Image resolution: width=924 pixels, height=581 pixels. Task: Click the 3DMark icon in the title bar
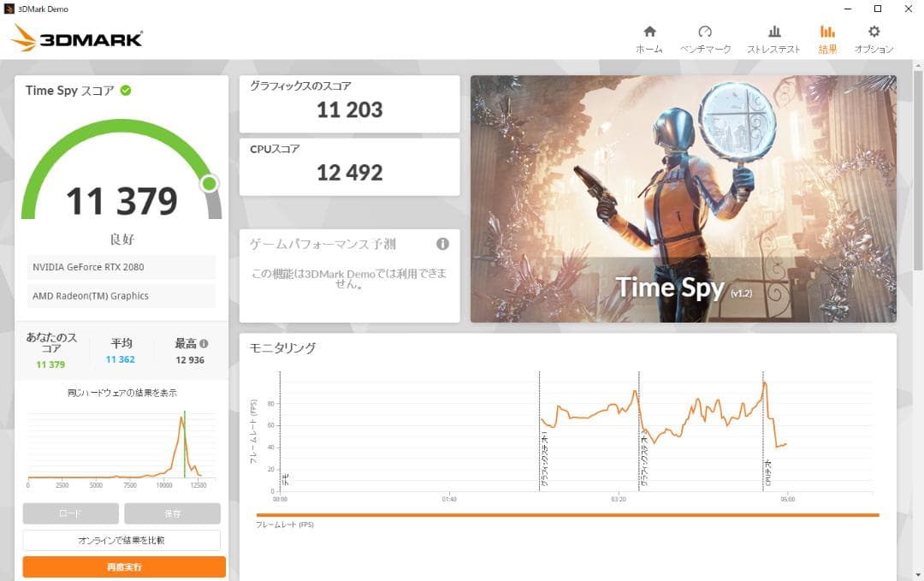pos(10,9)
